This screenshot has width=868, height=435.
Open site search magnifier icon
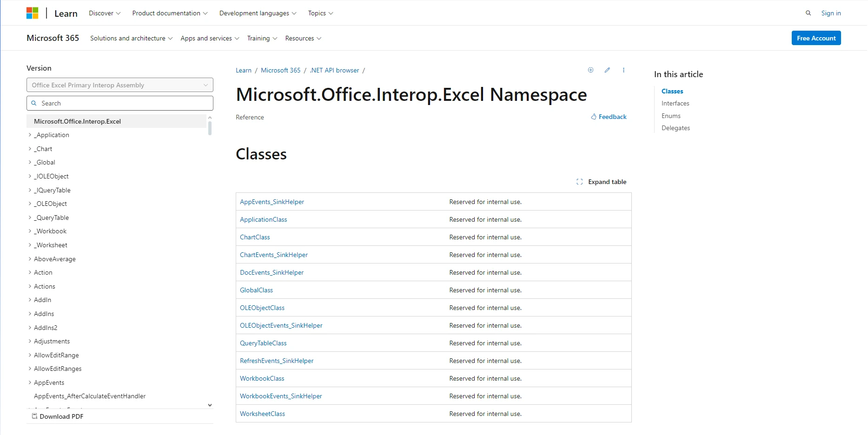tap(808, 13)
